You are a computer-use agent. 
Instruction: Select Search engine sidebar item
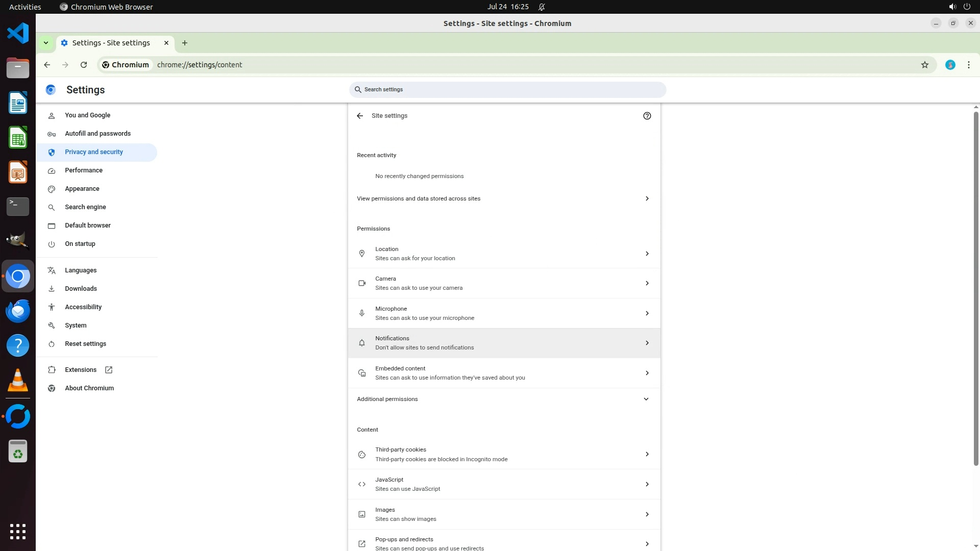tap(85, 207)
